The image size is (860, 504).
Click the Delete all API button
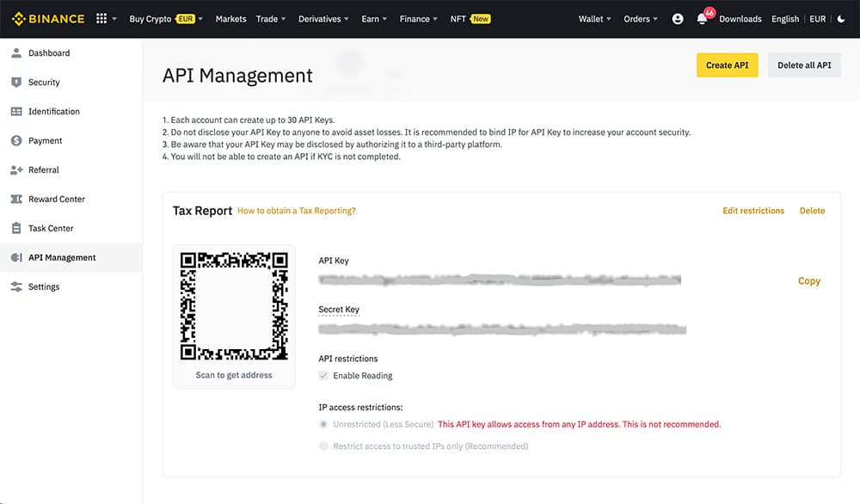coord(804,65)
